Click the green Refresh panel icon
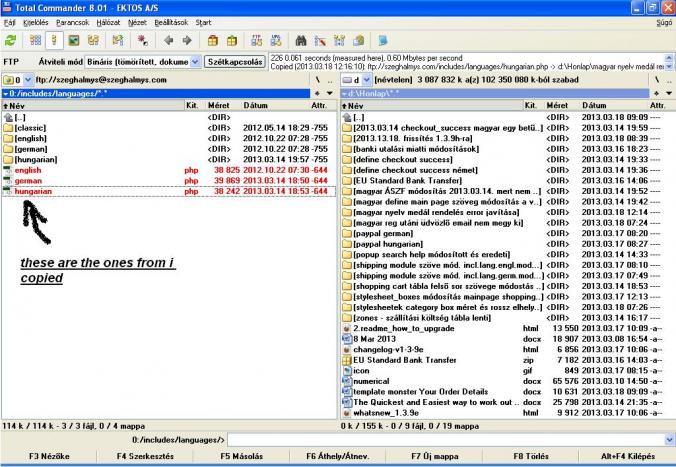Viewport: 676px width, 467px height. [x=10, y=41]
